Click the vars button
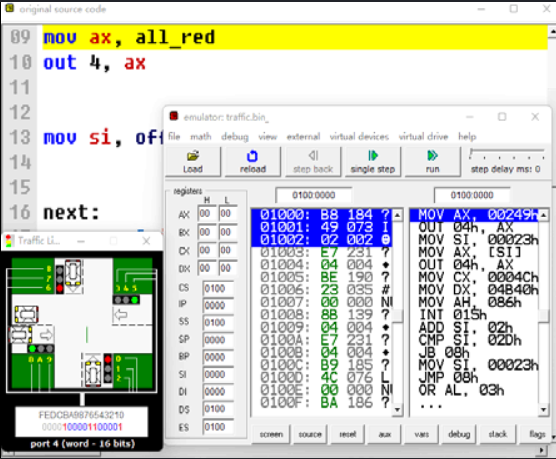Viewport: 556px width, 459px height. tap(422, 435)
